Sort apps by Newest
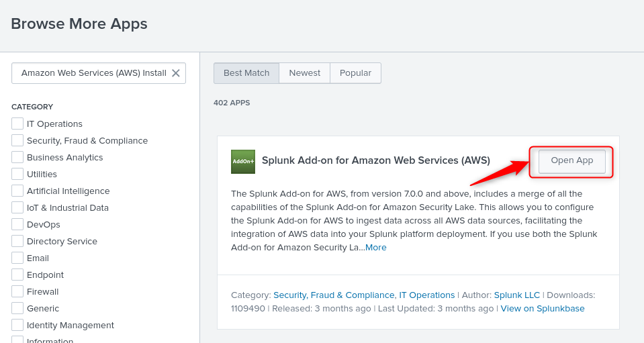The height and width of the screenshot is (343, 644). tap(304, 73)
